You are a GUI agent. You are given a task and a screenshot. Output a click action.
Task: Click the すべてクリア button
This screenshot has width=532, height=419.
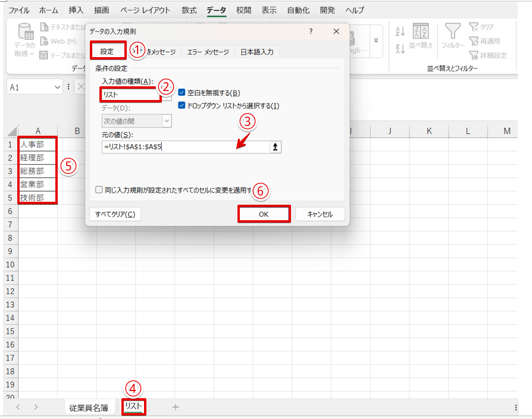pos(115,213)
